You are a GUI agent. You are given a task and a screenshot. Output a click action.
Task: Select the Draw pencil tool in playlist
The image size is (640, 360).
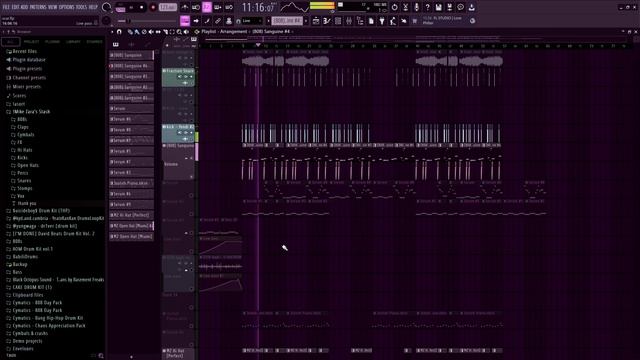130,32
